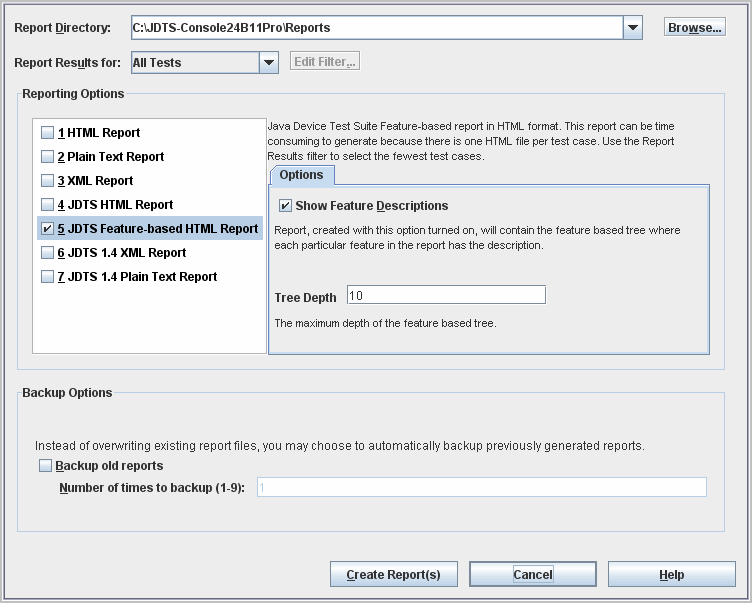This screenshot has height=603, width=752.
Task: Check the 3 XML Report option
Action: 47,180
